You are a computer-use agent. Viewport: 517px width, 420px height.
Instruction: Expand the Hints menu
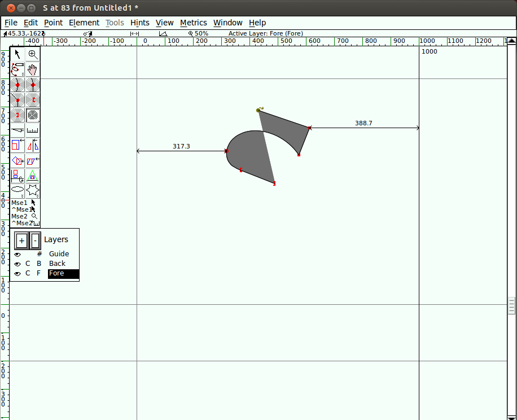click(139, 23)
